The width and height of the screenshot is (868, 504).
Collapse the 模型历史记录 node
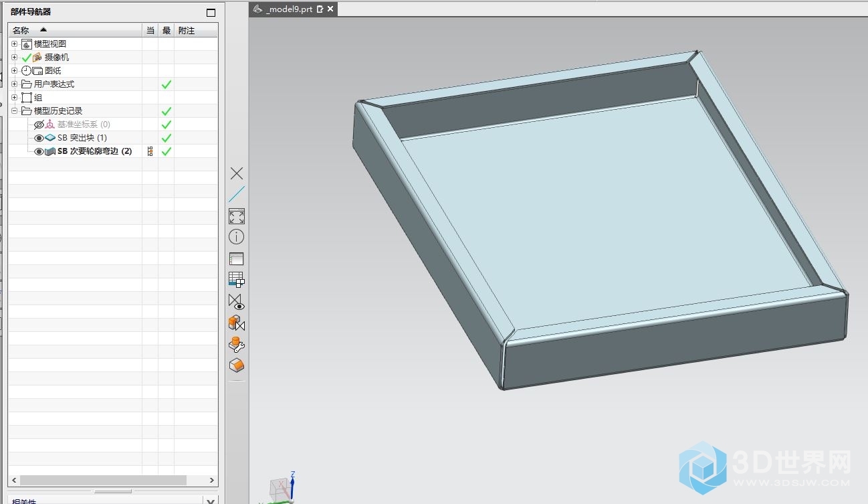15,110
